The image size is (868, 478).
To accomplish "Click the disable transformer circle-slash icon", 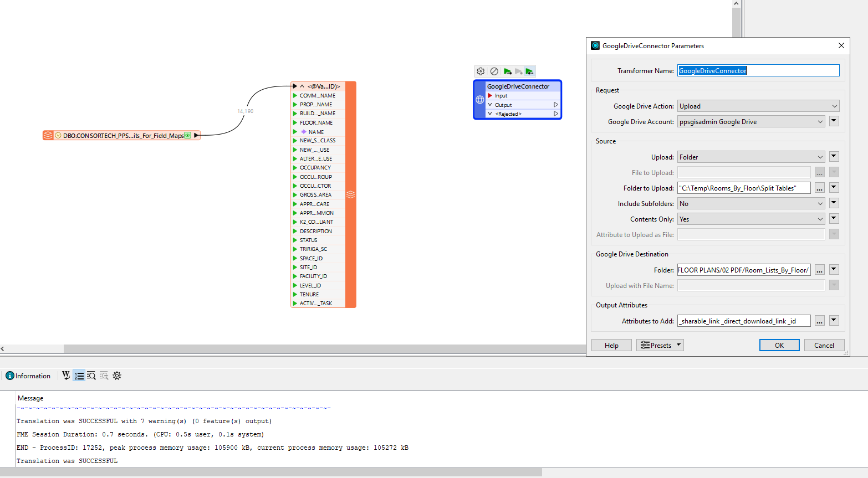I will 494,71.
